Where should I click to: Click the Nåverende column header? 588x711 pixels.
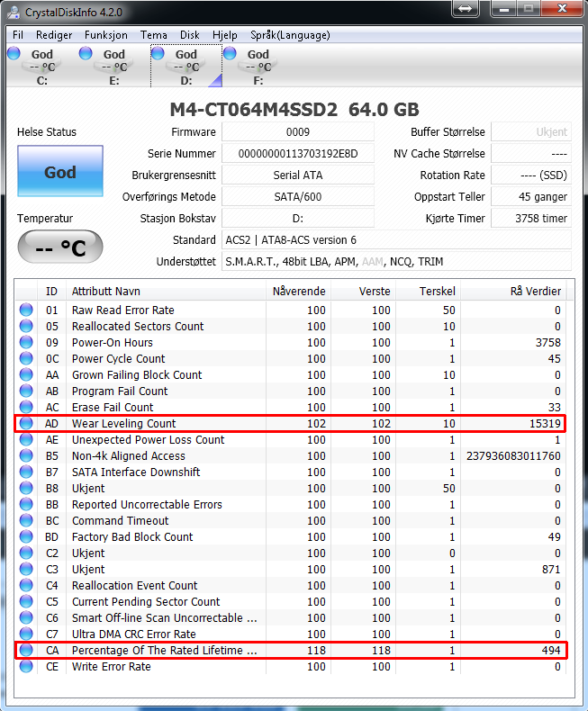click(x=299, y=291)
